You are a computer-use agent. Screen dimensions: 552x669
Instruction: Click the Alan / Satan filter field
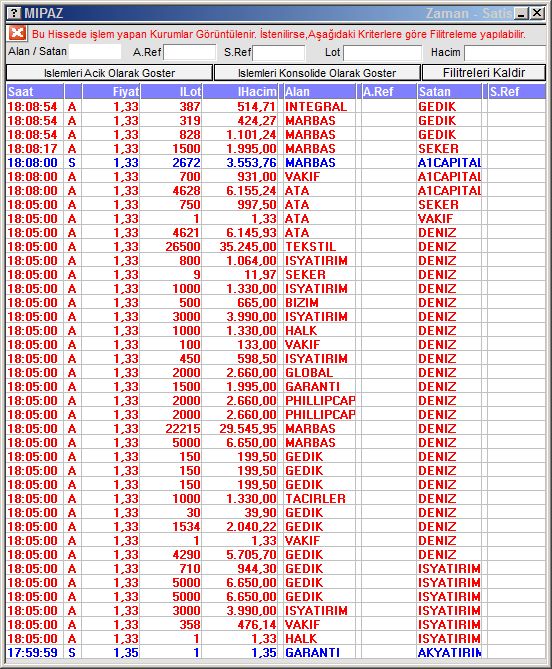[x=95, y=52]
